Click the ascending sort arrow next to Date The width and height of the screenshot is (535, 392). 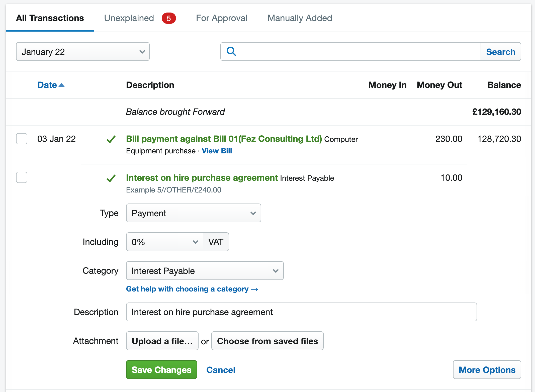(62, 85)
